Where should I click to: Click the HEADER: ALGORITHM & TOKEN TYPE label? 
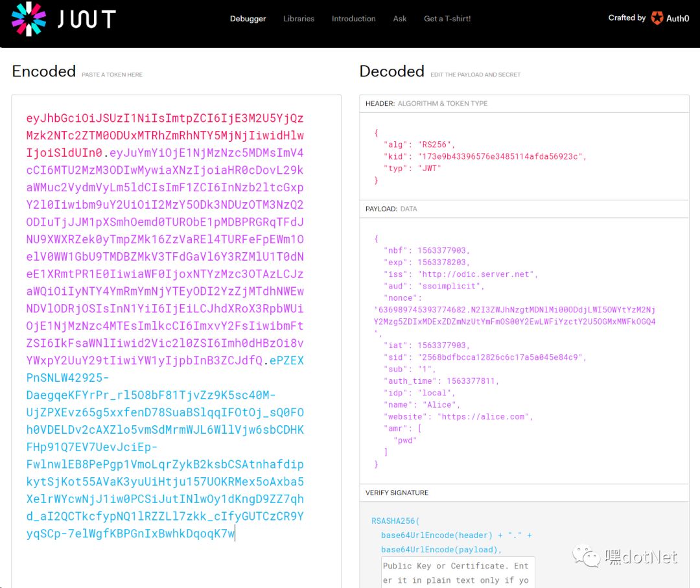coord(426,104)
